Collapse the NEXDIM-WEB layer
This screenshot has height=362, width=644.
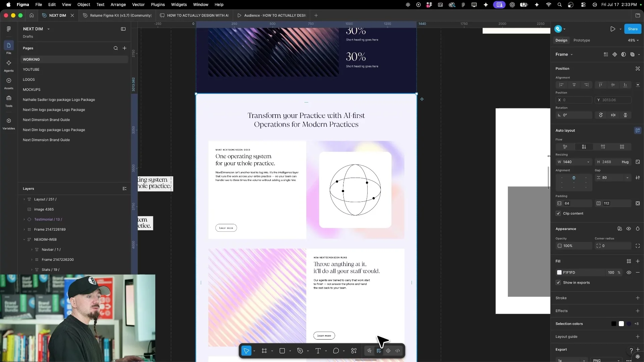(x=24, y=240)
